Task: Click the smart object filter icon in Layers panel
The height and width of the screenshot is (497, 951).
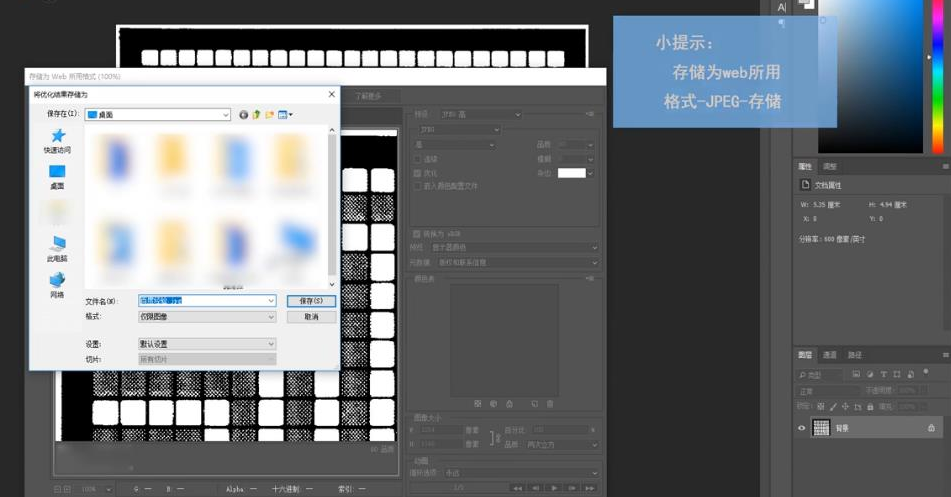Action: tap(910, 374)
